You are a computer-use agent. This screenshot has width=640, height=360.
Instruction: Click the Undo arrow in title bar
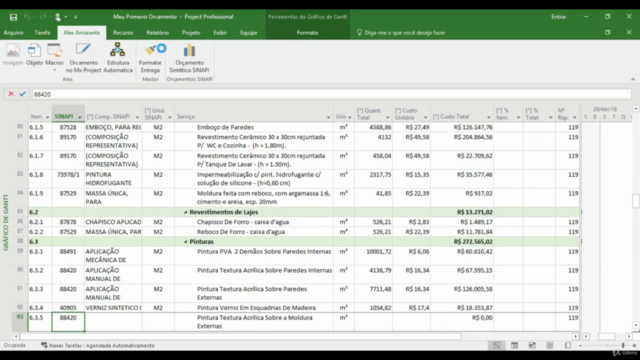click(x=27, y=17)
